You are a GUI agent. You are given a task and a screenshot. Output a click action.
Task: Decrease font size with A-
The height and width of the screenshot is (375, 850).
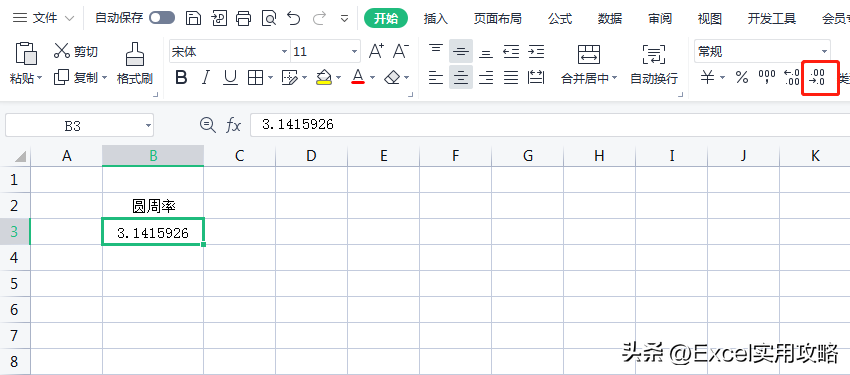coord(400,51)
